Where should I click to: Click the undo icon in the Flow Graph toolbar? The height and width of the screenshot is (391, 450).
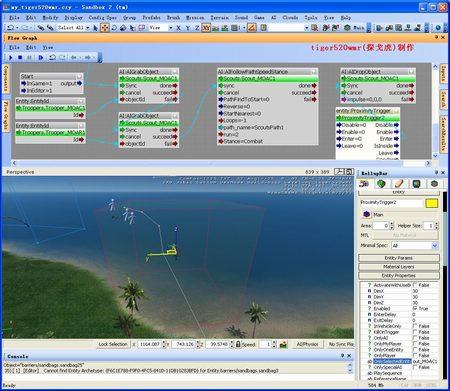(x=52, y=58)
